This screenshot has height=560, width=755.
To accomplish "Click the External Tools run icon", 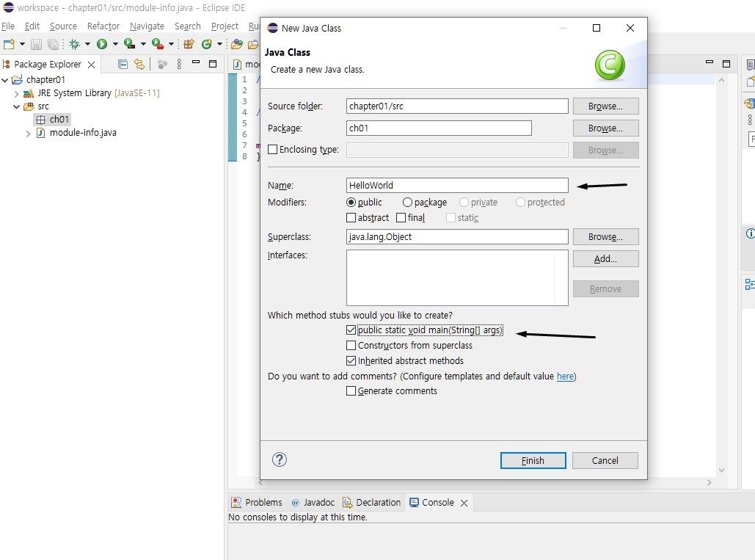I will 158,44.
